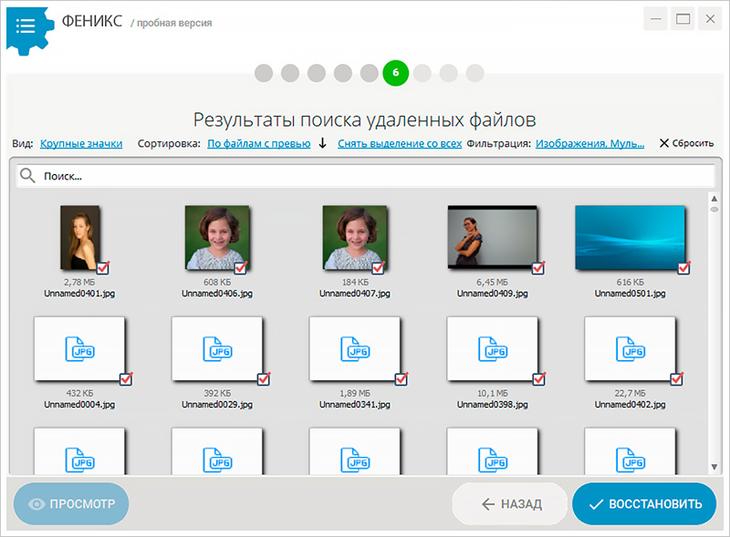Select blue wave thumbnail Unnamed0501.jpg
This screenshot has width=730, height=537.
630,238
